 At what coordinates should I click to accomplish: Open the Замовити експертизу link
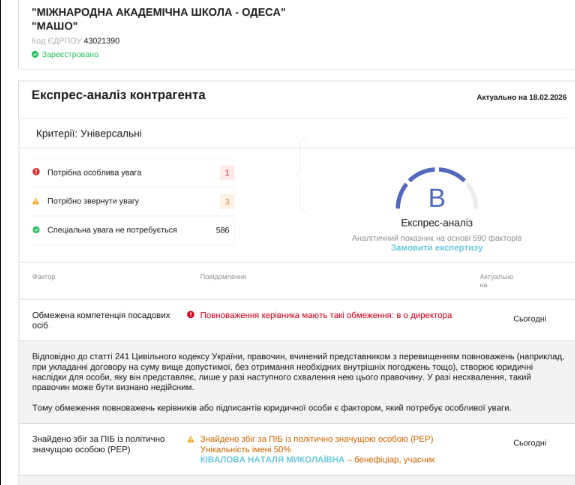[436, 248]
